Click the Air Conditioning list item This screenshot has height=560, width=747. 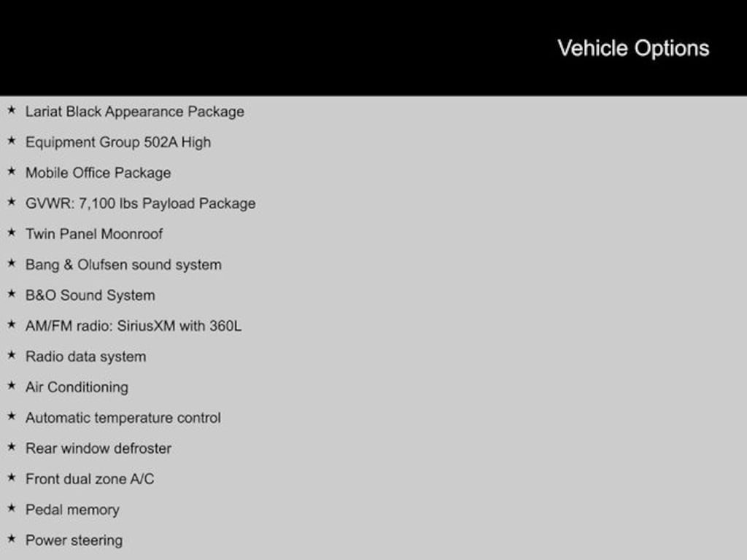[x=77, y=387]
